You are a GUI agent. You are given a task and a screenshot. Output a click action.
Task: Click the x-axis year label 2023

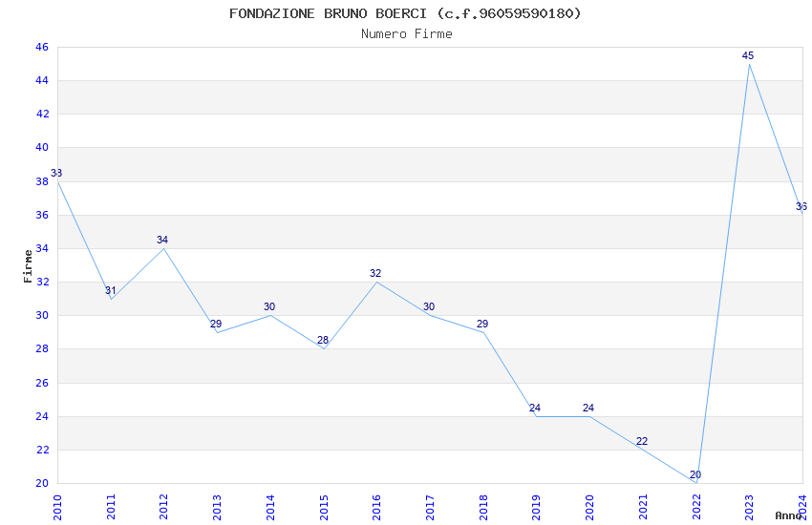(x=749, y=508)
